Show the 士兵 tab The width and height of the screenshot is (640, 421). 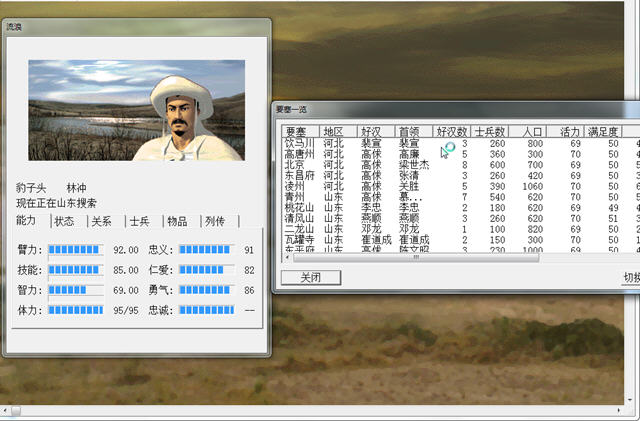pos(140,221)
